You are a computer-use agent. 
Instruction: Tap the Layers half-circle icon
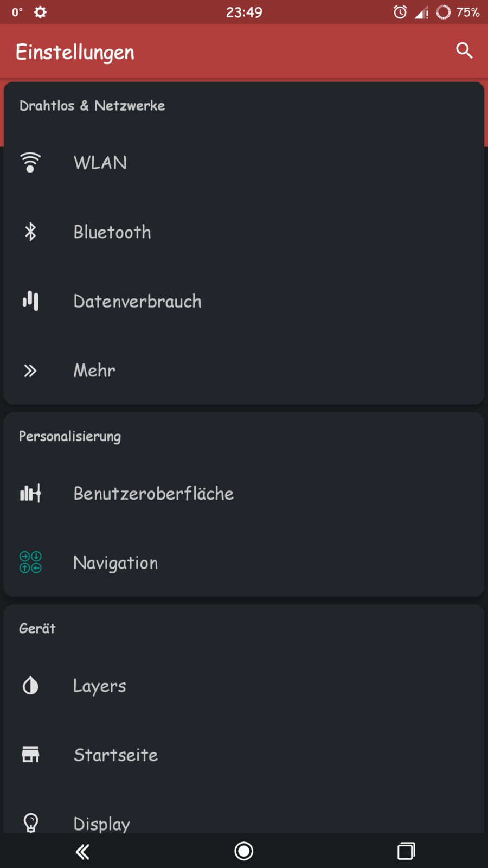[30, 686]
